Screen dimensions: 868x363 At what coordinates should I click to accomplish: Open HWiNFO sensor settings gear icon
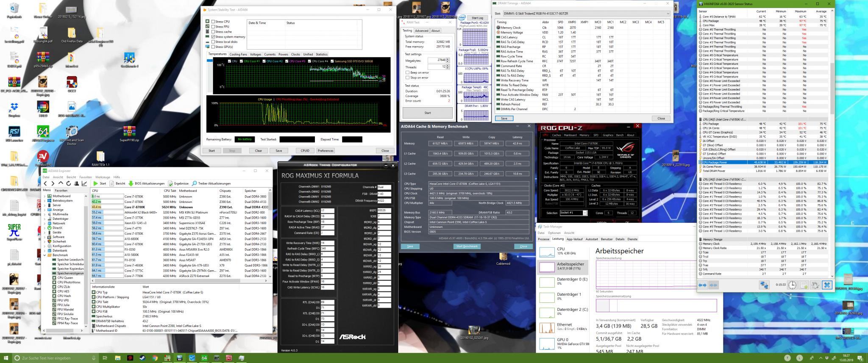pyautogui.click(x=815, y=285)
